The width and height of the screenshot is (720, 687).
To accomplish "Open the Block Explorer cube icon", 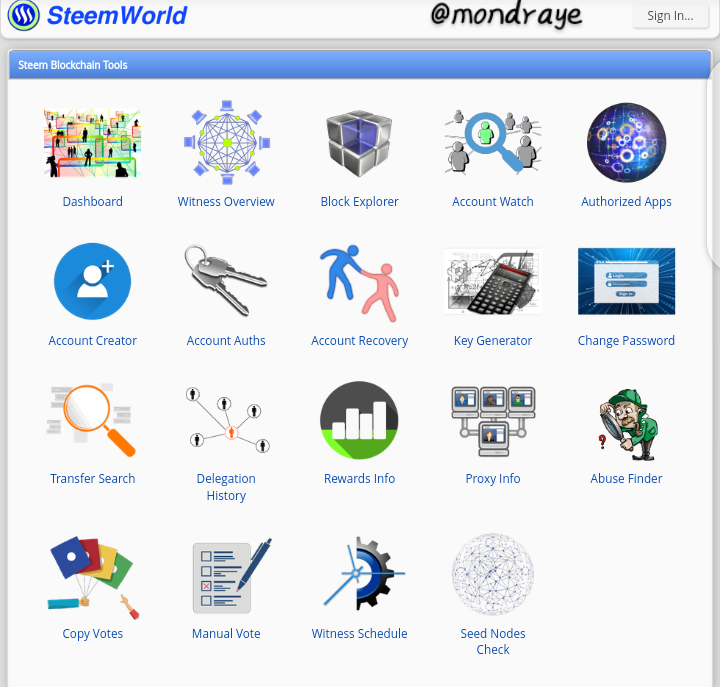I will (360, 143).
